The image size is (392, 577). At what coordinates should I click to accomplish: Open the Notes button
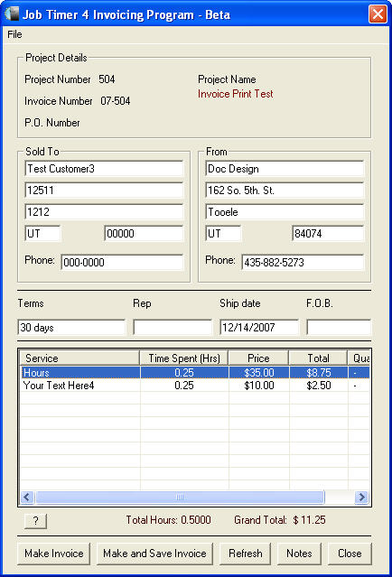coord(299,554)
